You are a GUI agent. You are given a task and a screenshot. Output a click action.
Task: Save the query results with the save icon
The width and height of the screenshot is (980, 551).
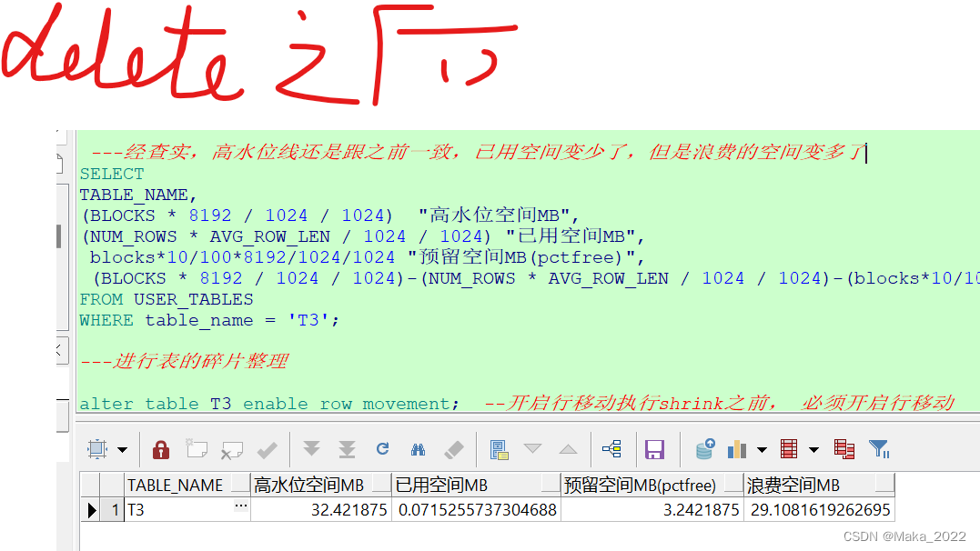tap(655, 449)
